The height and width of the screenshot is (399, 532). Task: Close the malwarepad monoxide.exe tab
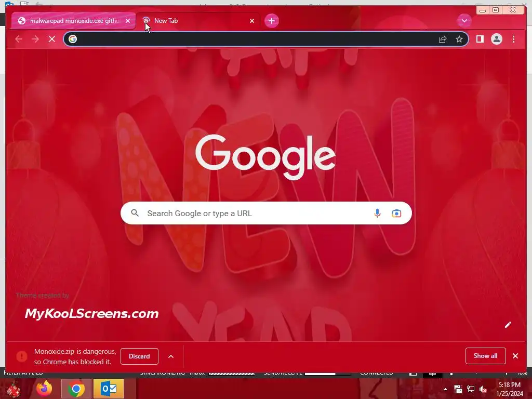(128, 21)
